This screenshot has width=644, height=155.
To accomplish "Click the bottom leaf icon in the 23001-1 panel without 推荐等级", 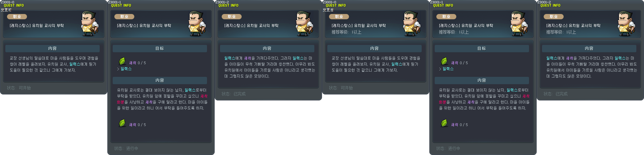I will (122, 123).
